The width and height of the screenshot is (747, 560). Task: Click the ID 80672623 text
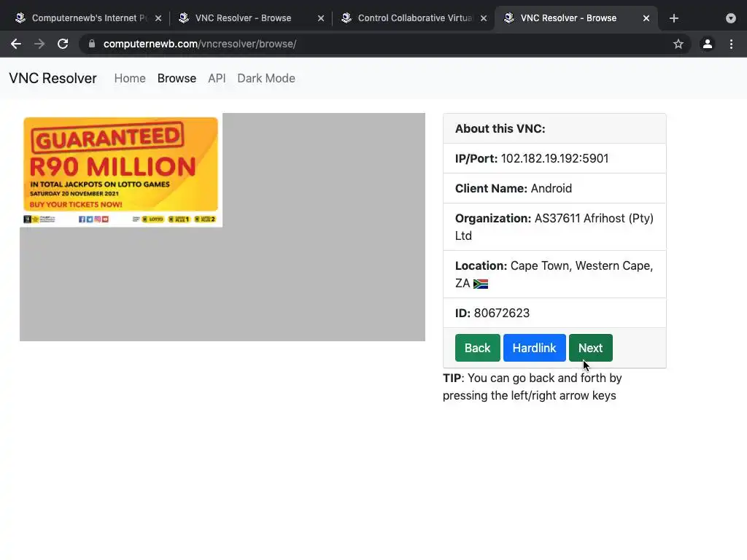(492, 313)
